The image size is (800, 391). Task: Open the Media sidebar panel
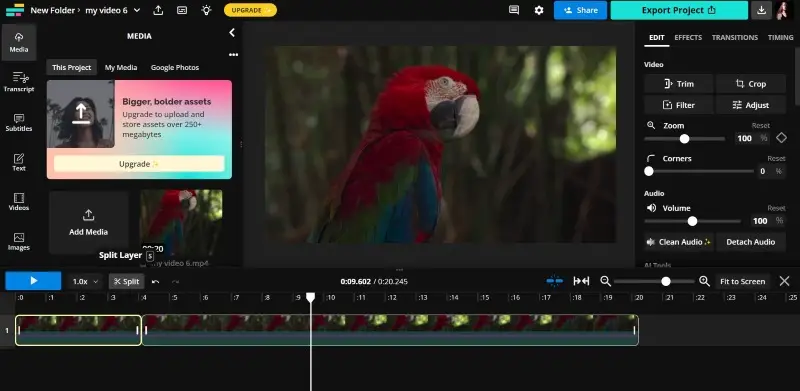(19, 42)
